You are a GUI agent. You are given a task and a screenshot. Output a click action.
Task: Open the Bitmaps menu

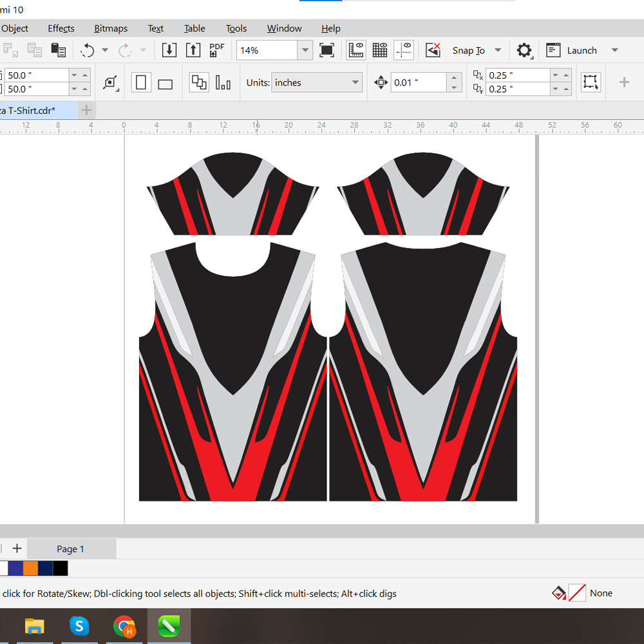coord(110,28)
